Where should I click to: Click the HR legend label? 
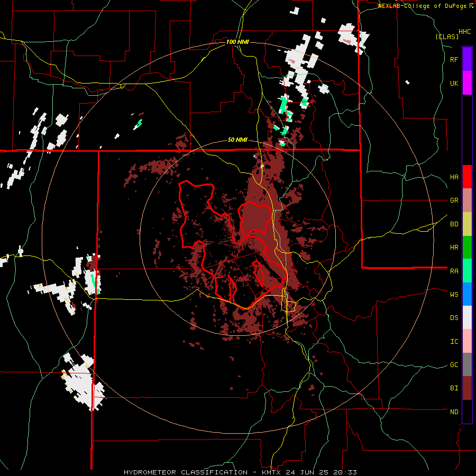click(454, 248)
